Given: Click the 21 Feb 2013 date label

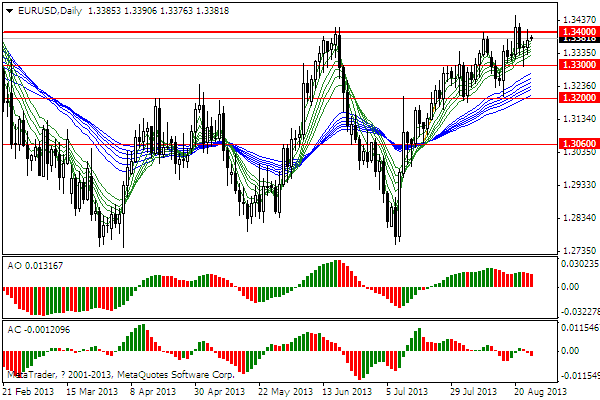Looking at the screenshot, I should coord(28,391).
